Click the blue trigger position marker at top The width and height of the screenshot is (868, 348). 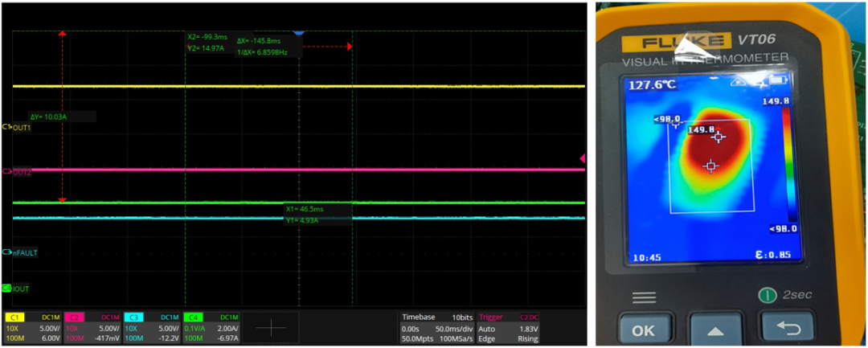point(299,35)
